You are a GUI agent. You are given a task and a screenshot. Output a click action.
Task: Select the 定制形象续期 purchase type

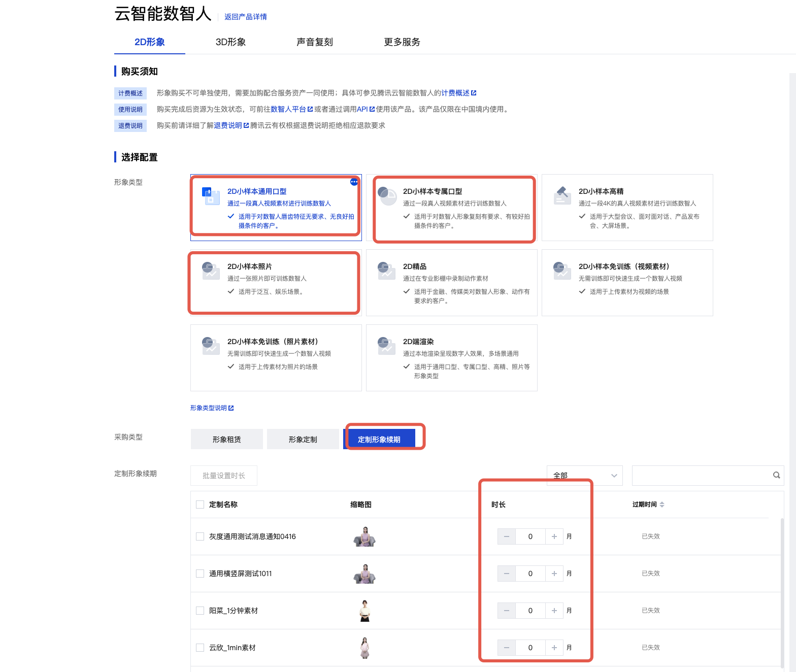coord(379,439)
